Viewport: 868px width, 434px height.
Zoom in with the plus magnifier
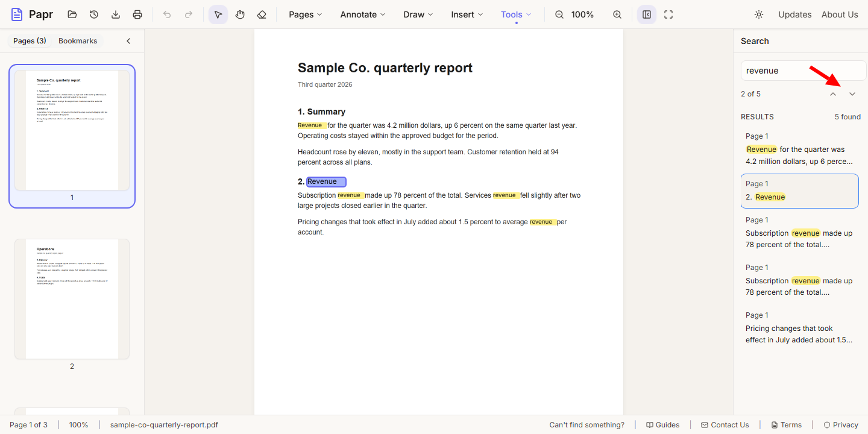[617, 14]
